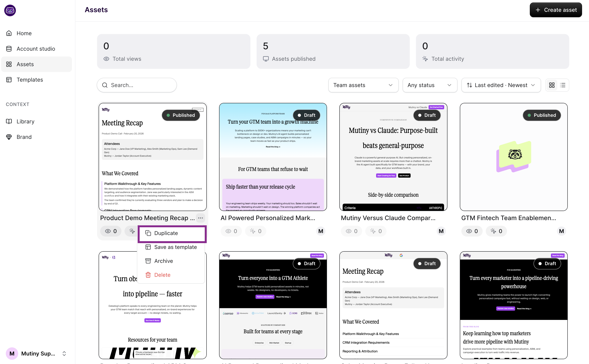The width and height of the screenshot is (589, 364).
Task: Click the Draft badge on AI Powered card
Action: click(x=306, y=115)
